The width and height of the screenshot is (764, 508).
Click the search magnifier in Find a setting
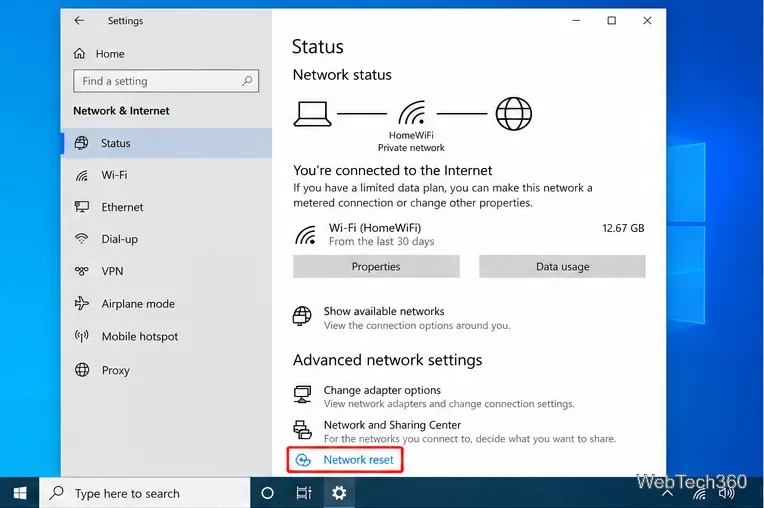(247, 81)
